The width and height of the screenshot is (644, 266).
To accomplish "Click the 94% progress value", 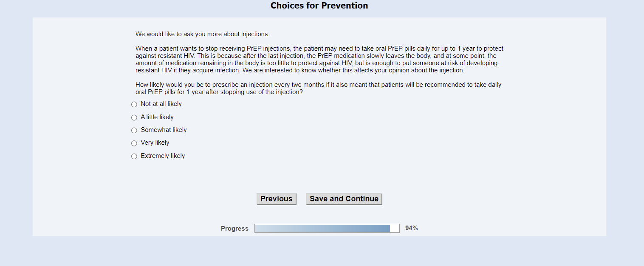I will pos(411,228).
